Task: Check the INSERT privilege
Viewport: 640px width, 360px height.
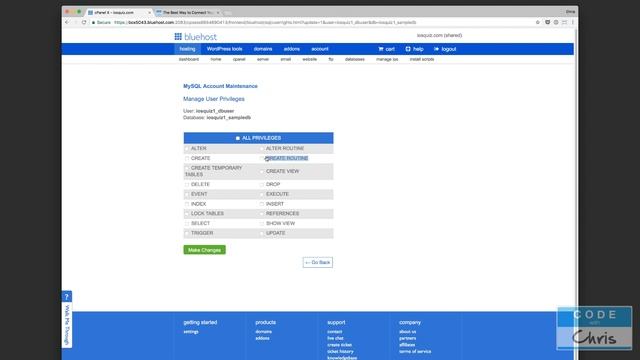Action: tap(262, 204)
